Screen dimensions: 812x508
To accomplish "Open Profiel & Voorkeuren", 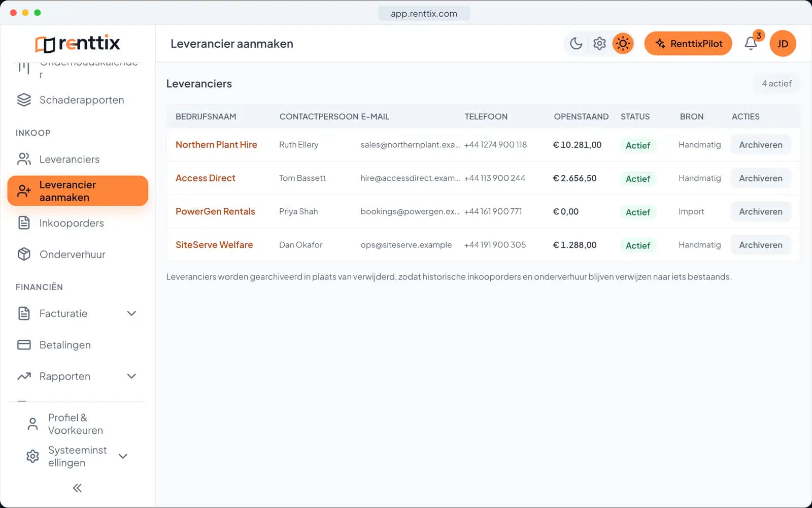I will (x=78, y=424).
